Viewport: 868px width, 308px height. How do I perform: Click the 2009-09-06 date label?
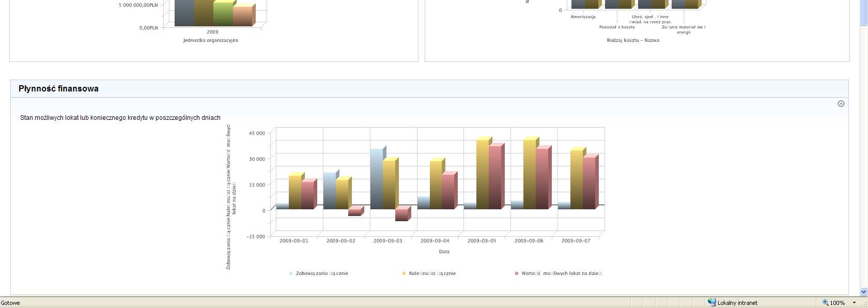pyautogui.click(x=529, y=241)
